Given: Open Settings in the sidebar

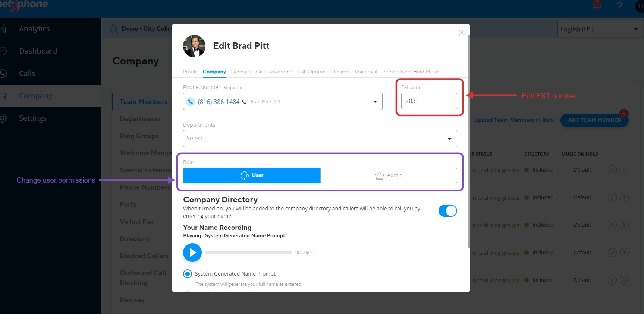Looking at the screenshot, I should click(x=33, y=118).
